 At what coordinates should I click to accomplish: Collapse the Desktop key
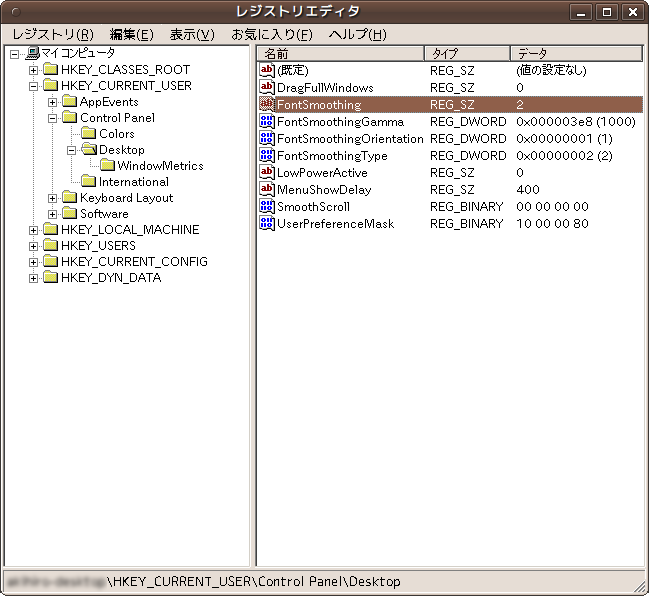[x=72, y=150]
